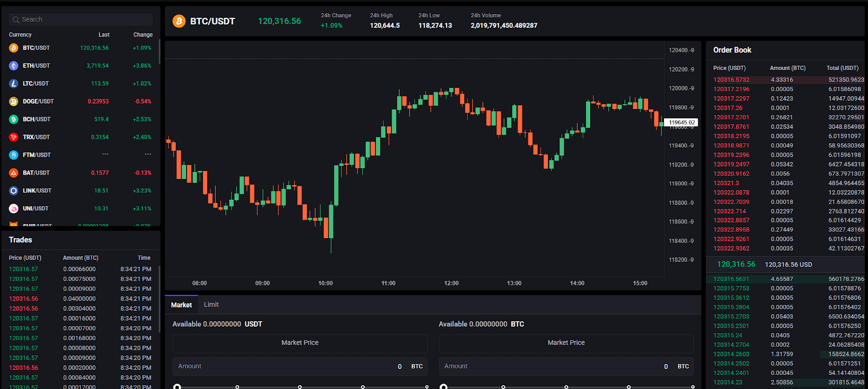Sort currency list by Change column
The image size is (868, 389).
pos(143,35)
